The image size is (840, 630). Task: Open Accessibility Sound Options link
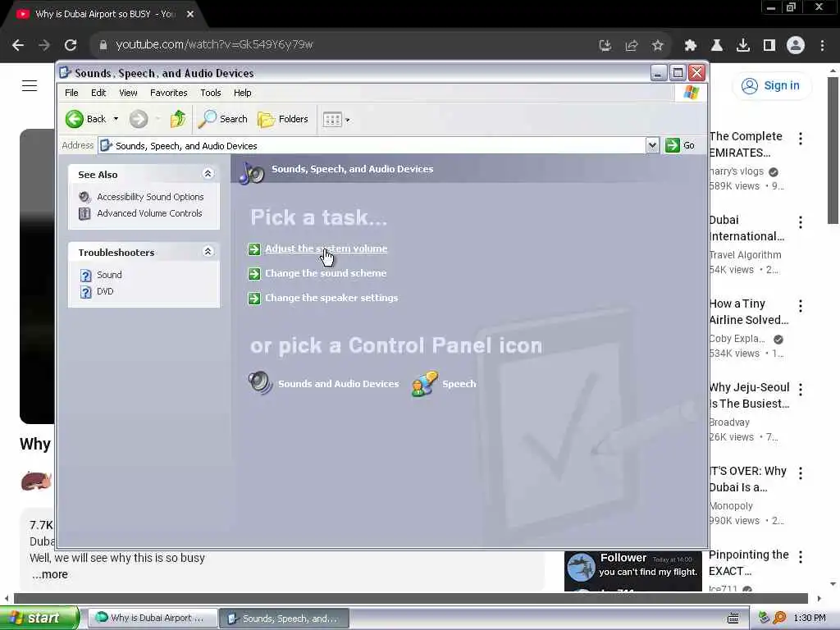[150, 197]
